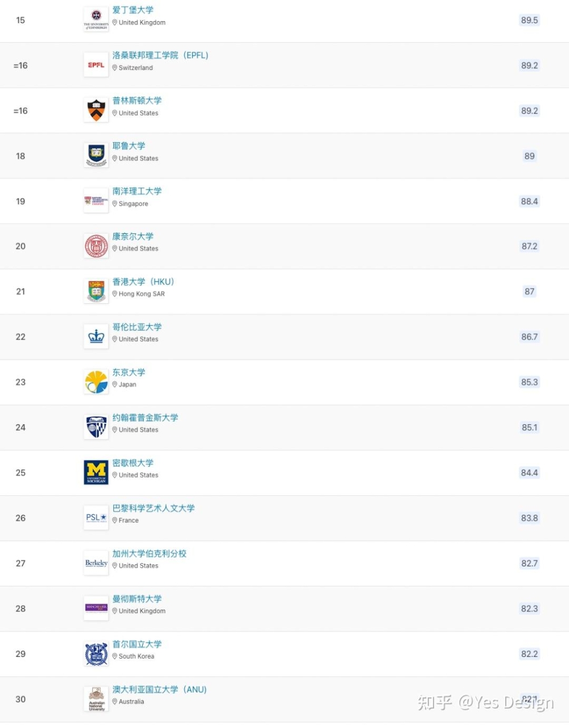Click the Princeton orange shield logo
The width and height of the screenshot is (569, 728).
96,110
